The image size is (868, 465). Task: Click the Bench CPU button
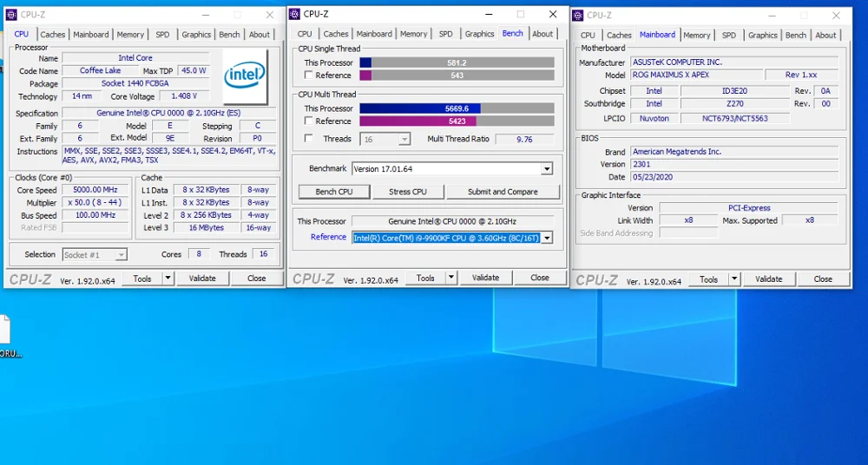pos(334,192)
